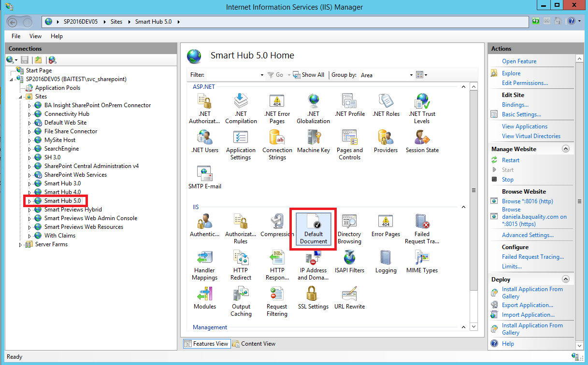Collapse the ASP.NET group section
Screen dimensions: 588x365
pyautogui.click(x=463, y=87)
